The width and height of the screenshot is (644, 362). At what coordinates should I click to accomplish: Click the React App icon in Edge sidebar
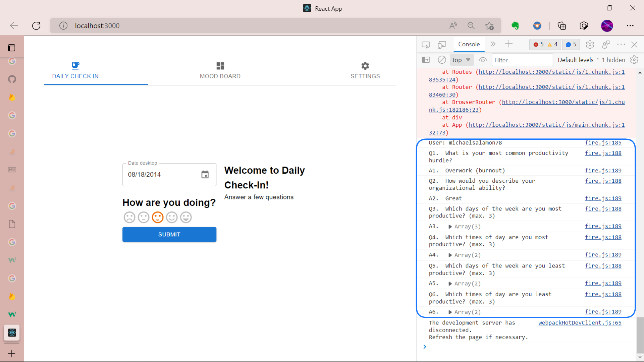(x=12, y=333)
